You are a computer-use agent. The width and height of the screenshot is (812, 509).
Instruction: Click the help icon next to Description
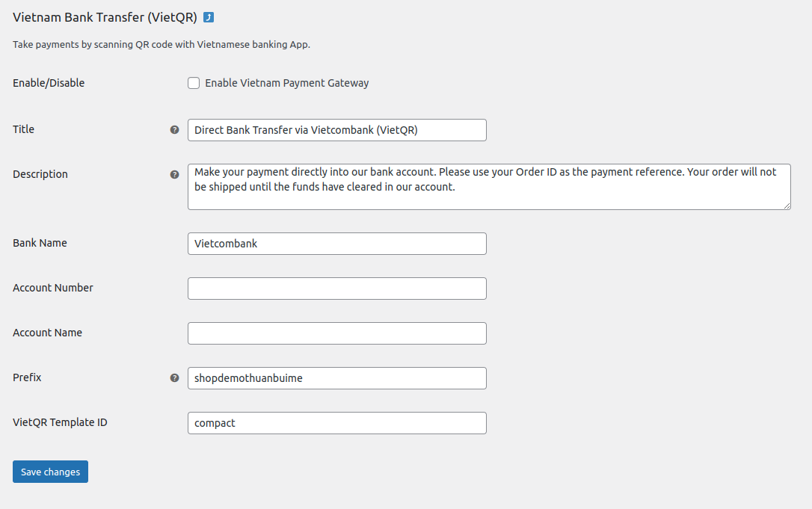pyautogui.click(x=174, y=174)
